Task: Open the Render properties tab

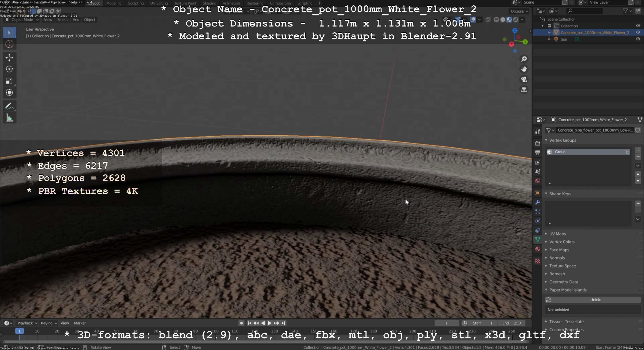Action: (538, 143)
